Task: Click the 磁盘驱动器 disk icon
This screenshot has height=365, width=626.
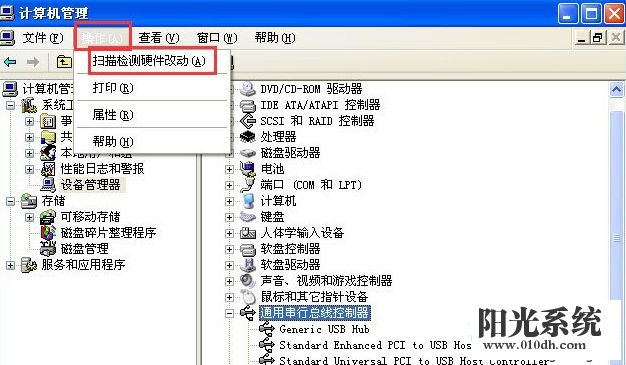Action: (x=248, y=153)
